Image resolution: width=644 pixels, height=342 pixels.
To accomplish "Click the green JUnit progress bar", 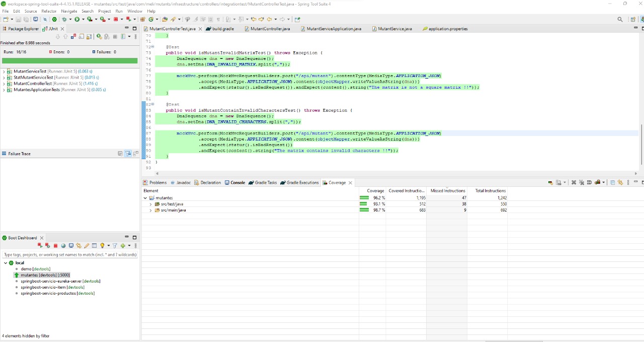I will tap(69, 61).
